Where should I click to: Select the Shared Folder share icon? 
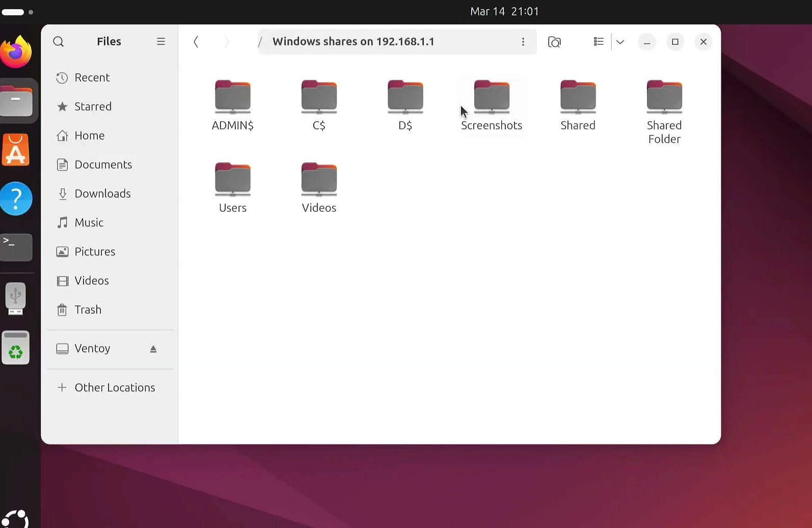pos(664,112)
